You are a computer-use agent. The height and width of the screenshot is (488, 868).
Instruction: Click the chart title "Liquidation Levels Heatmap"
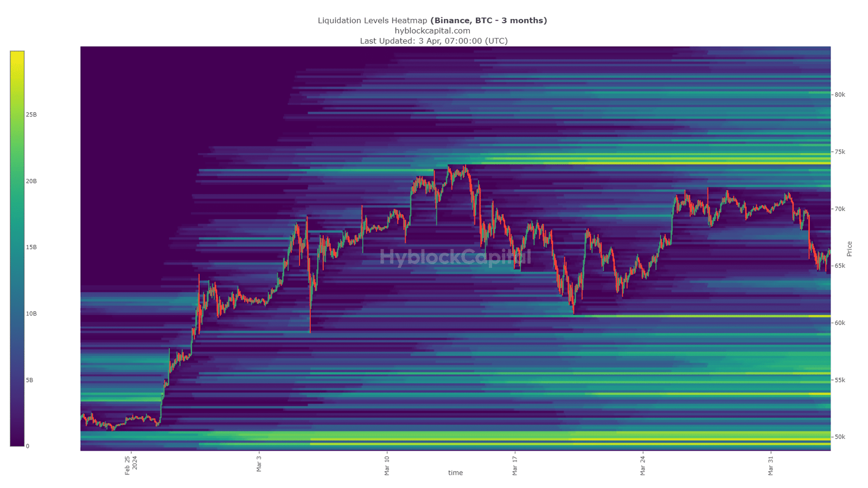point(373,21)
